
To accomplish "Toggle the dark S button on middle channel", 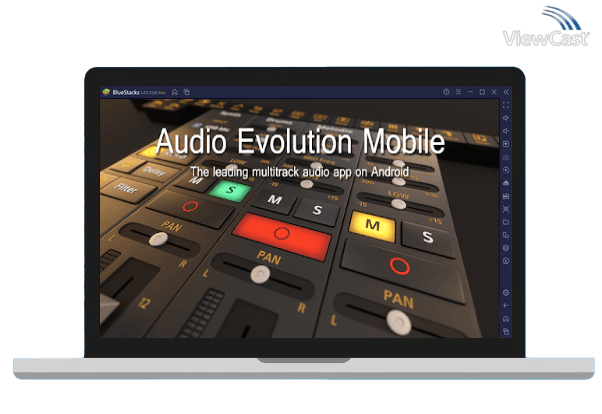I will (x=317, y=211).
